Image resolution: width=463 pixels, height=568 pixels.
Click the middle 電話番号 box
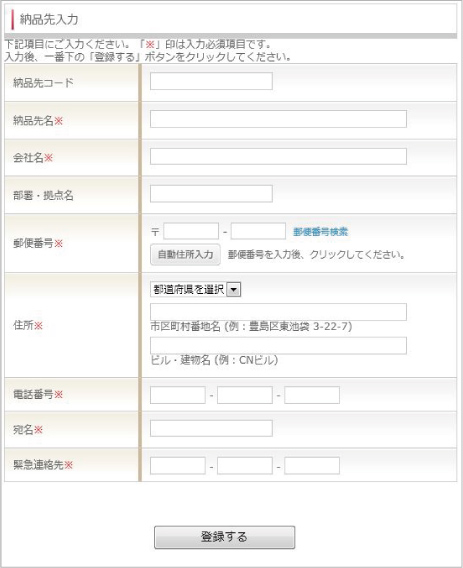point(245,395)
